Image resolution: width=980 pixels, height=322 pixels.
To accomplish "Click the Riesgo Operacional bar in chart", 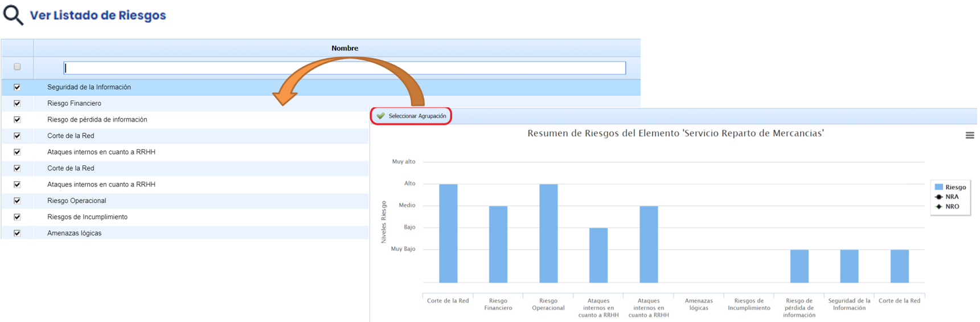I will [548, 234].
